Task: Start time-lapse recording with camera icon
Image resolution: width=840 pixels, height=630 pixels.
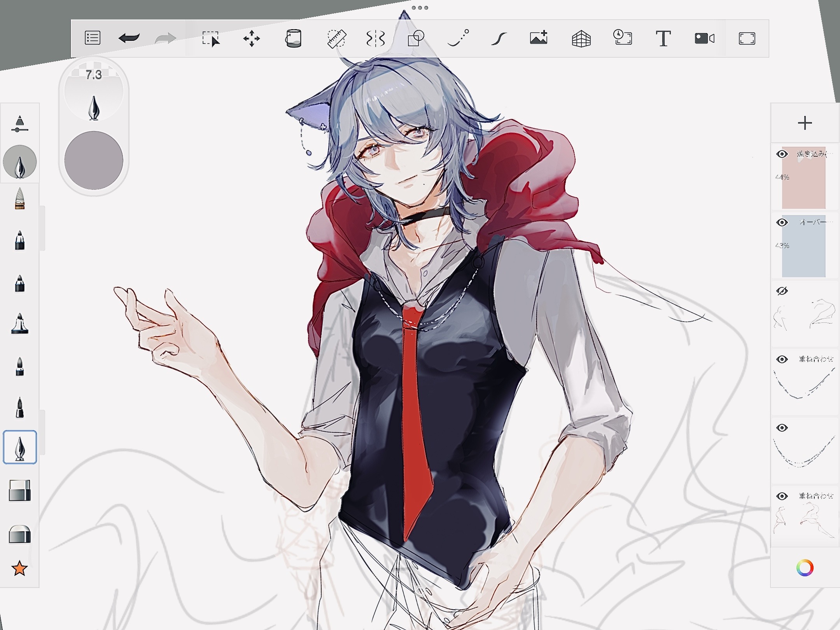Action: [x=704, y=38]
